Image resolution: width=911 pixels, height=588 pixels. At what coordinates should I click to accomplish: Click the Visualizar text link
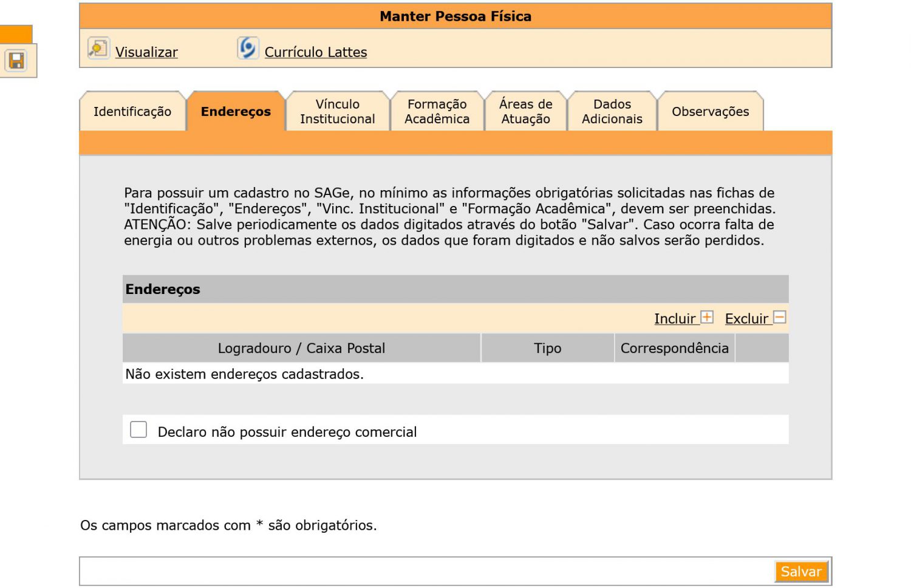pos(146,52)
